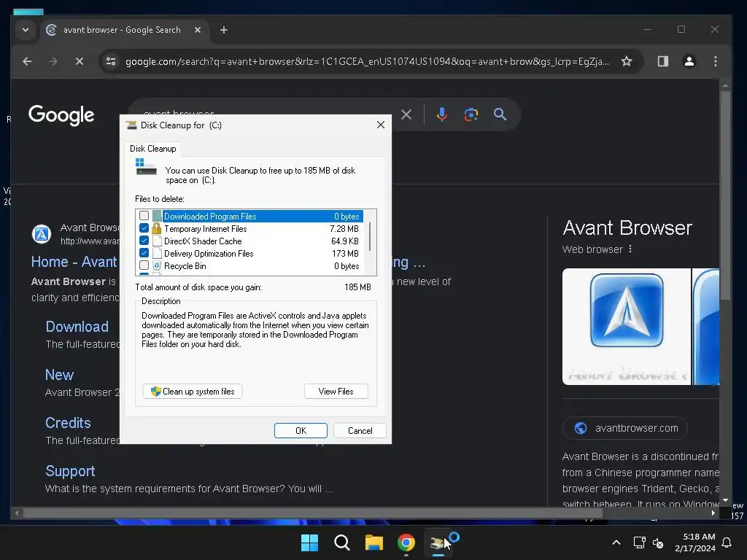Image resolution: width=747 pixels, height=560 pixels.
Task: Open site information icon in address bar
Action: (x=111, y=61)
